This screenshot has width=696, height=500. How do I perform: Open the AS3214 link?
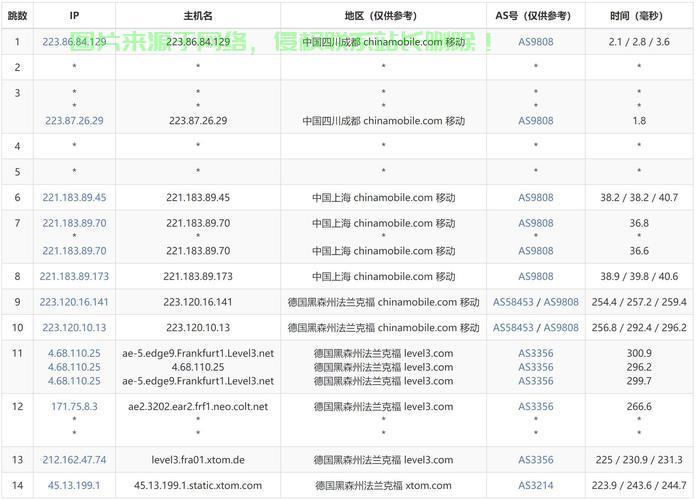[x=535, y=485]
